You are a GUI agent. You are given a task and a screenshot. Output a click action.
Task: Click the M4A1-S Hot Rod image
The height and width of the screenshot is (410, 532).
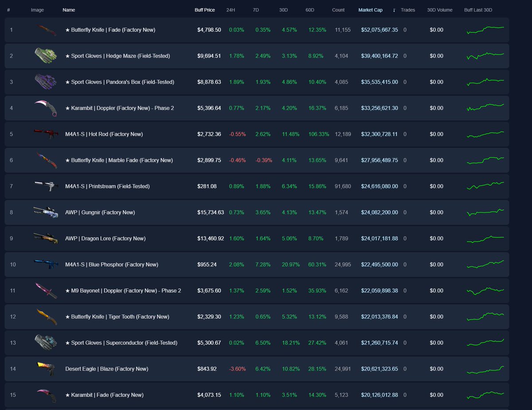tap(46, 134)
